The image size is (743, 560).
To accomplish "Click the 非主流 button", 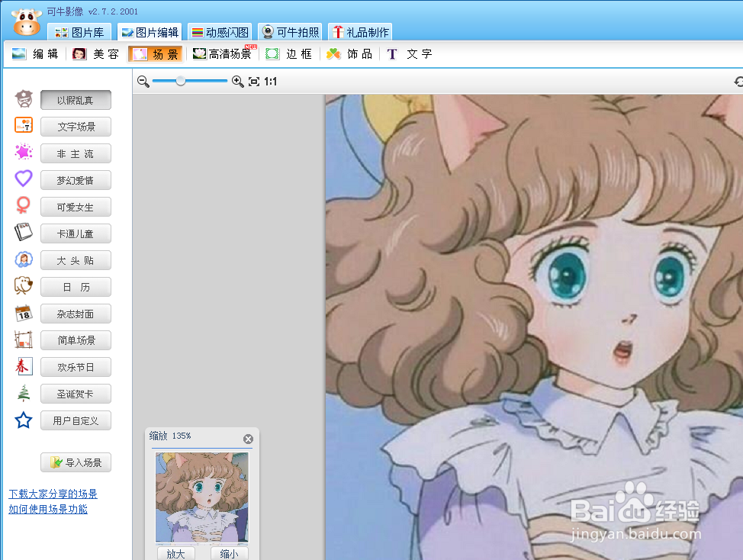I will pos(76,153).
